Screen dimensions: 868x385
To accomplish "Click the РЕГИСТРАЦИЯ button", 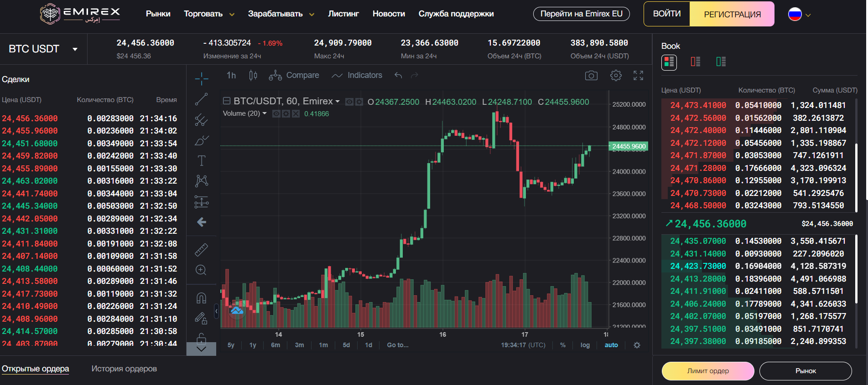I will click(x=732, y=14).
